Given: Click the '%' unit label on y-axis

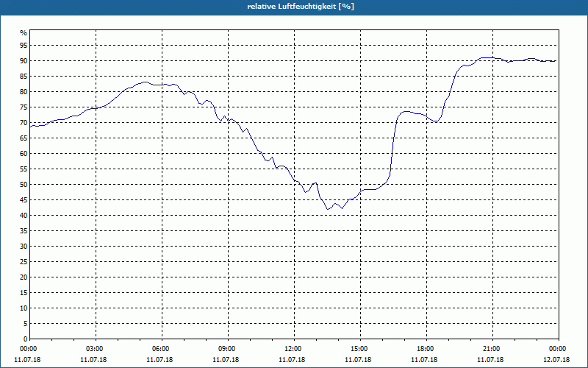Looking at the screenshot, I should [x=24, y=33].
